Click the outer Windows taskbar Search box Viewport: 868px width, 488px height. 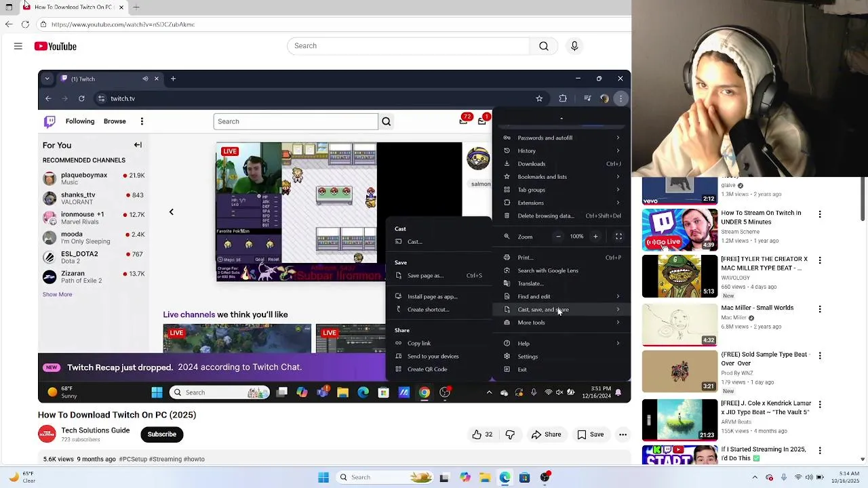(383, 477)
